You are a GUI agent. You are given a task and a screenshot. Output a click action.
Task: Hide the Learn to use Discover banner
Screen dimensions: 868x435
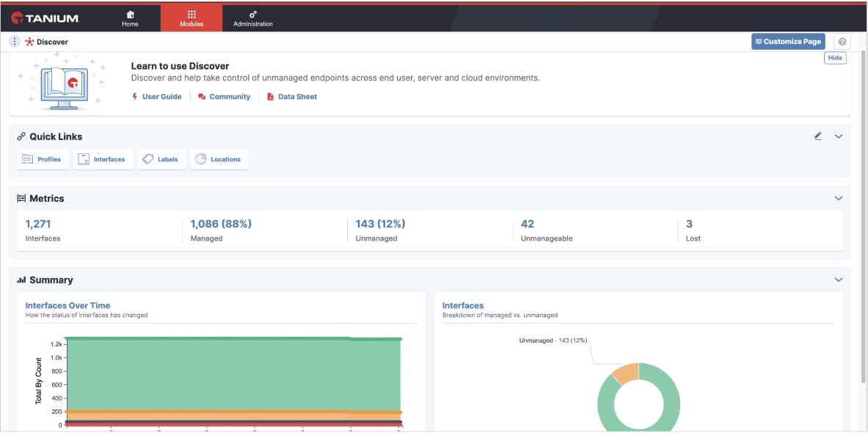pyautogui.click(x=835, y=57)
